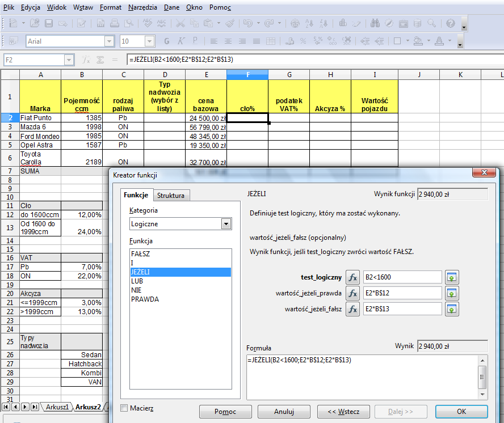Click the Redo arrow icon

click(x=268, y=23)
